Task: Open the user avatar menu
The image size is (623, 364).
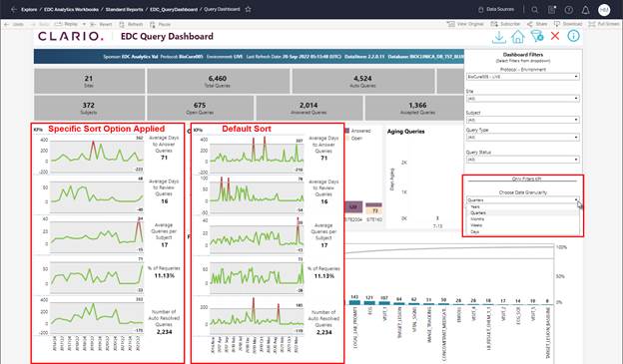Action: 604,10
